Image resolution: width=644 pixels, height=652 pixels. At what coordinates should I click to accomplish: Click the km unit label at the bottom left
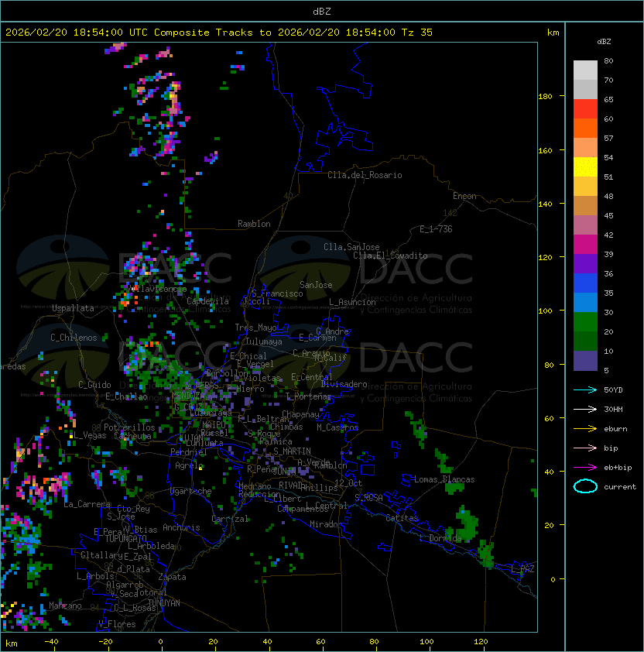(12, 643)
